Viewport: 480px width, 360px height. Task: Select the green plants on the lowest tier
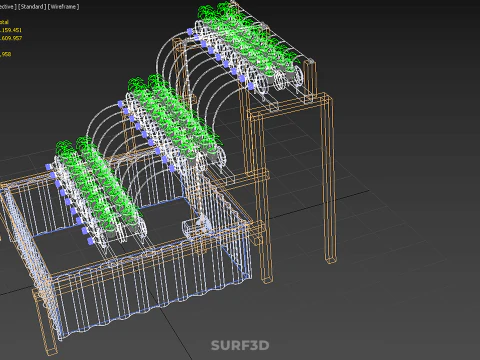100,187
